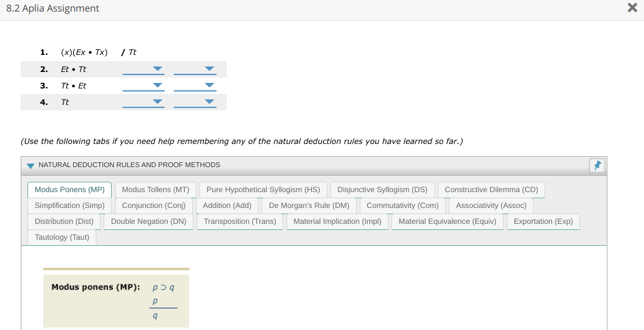Open Associativity (Assoc) tab

click(x=491, y=206)
